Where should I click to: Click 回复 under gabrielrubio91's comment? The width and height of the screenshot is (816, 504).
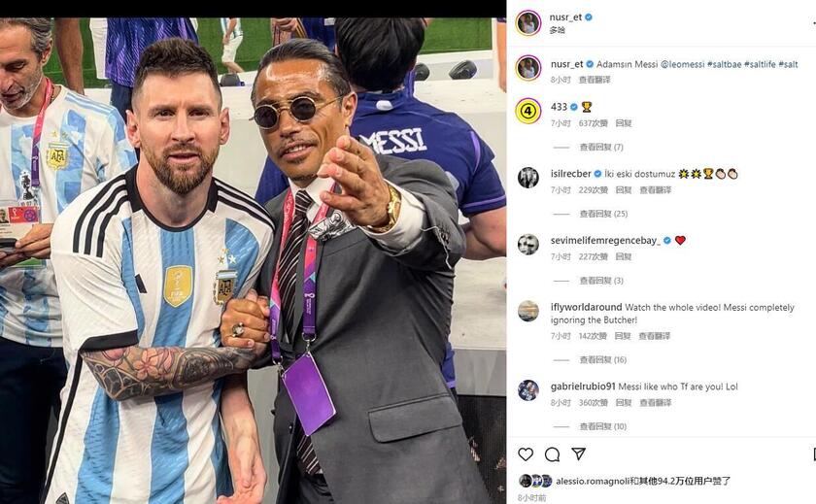click(x=623, y=402)
